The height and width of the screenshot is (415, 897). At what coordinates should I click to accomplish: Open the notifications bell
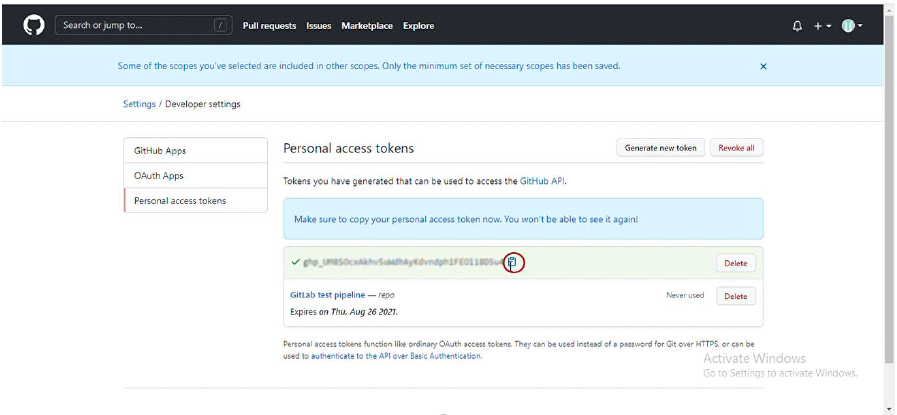797,26
